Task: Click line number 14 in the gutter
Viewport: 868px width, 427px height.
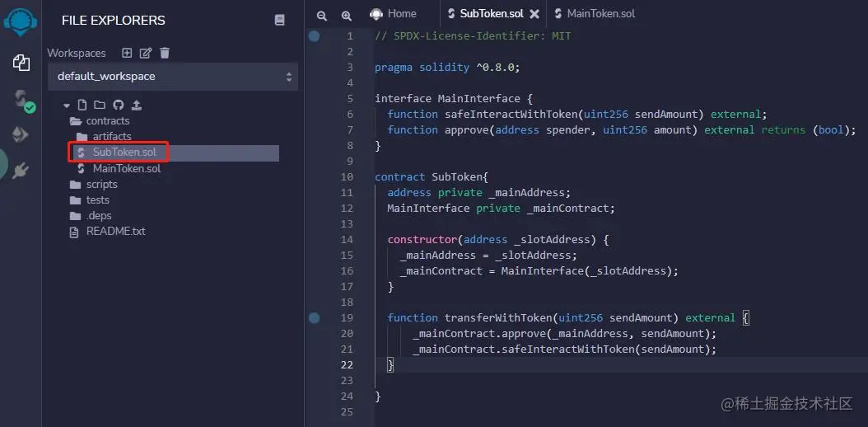Action: coord(347,240)
